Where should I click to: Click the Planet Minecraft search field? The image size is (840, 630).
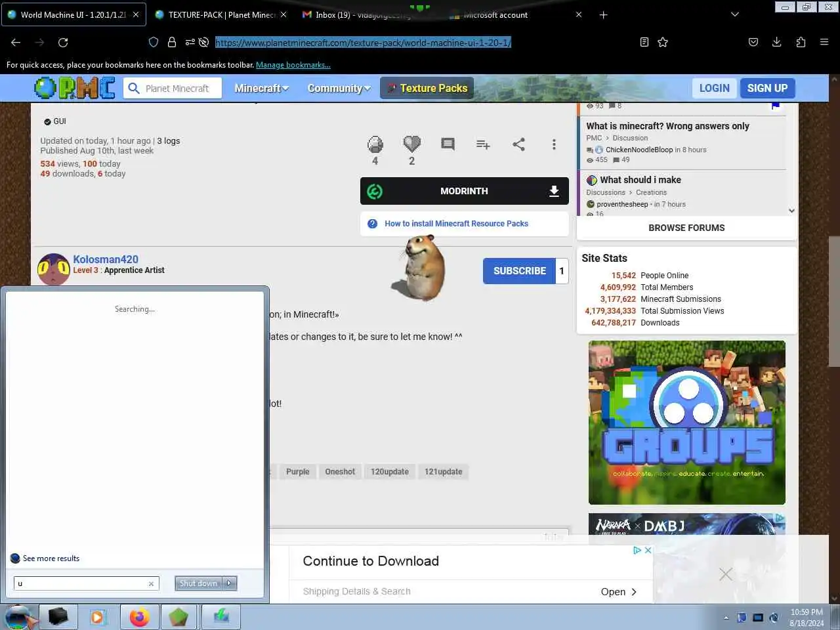pyautogui.click(x=173, y=88)
